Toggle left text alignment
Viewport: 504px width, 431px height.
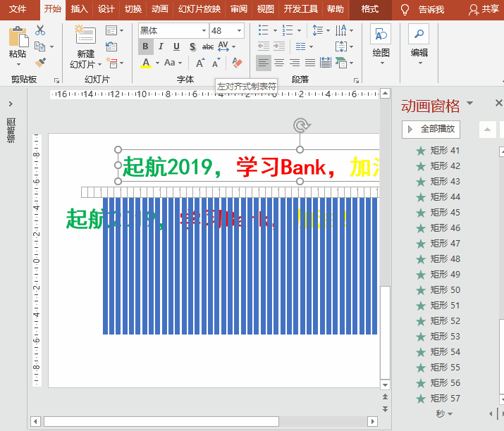264,63
